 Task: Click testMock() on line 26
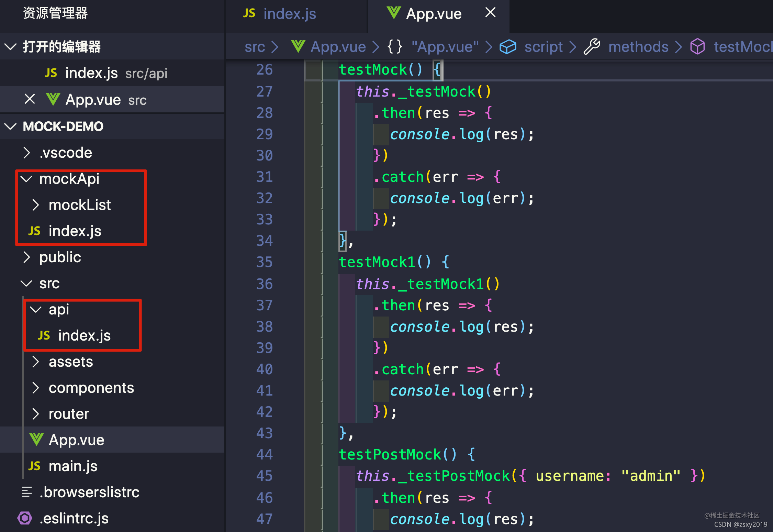coord(380,70)
